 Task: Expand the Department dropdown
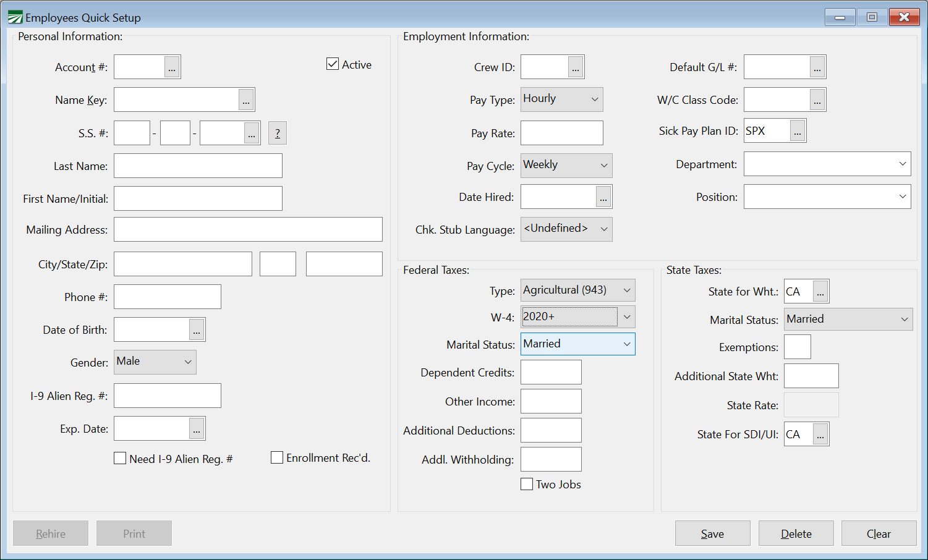827,164
